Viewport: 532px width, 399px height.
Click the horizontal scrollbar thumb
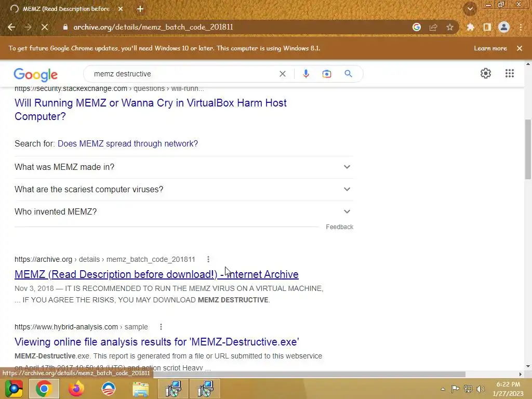(x=310, y=374)
